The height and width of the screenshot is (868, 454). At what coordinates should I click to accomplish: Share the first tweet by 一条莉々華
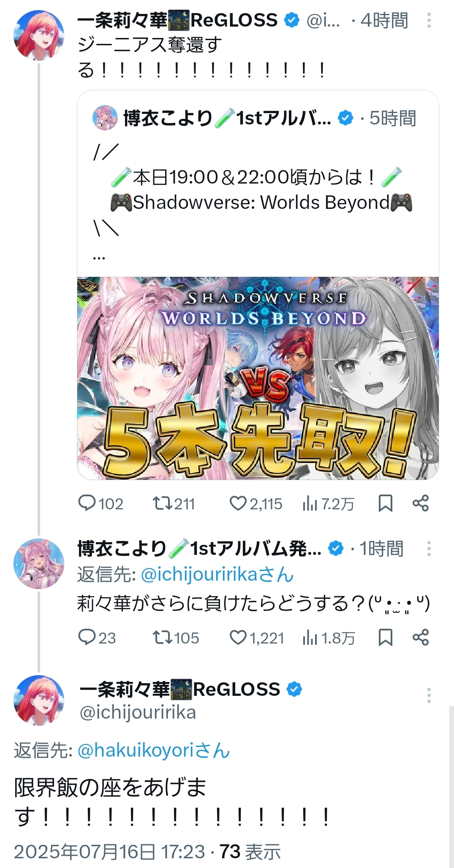(x=421, y=503)
